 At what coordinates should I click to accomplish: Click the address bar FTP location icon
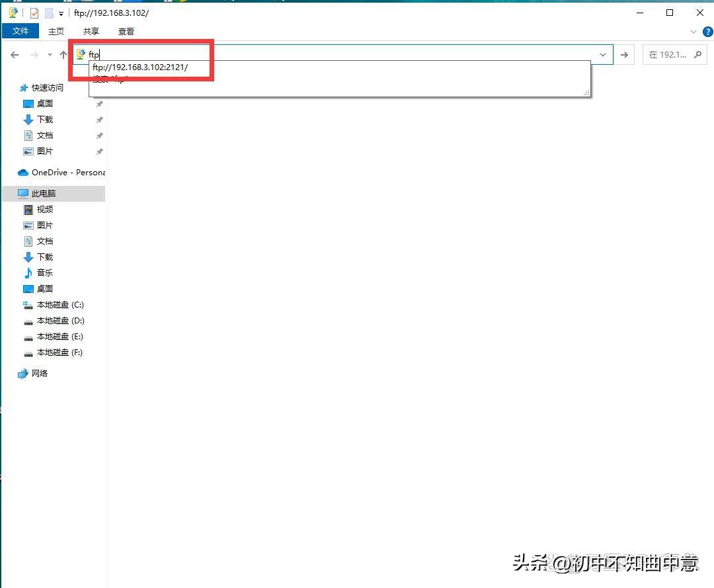81,54
